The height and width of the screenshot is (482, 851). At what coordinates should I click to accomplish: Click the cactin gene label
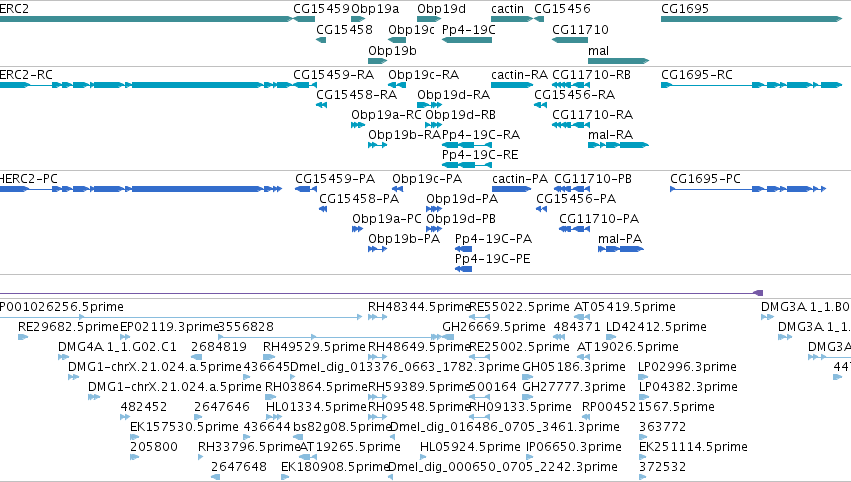pos(507,9)
